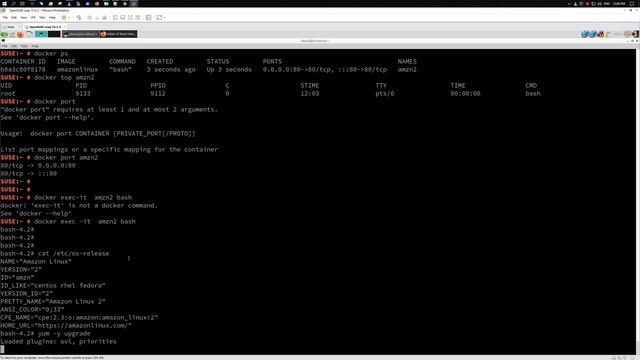Switch to the cyan workspace pager desktop

tap(41, 34)
